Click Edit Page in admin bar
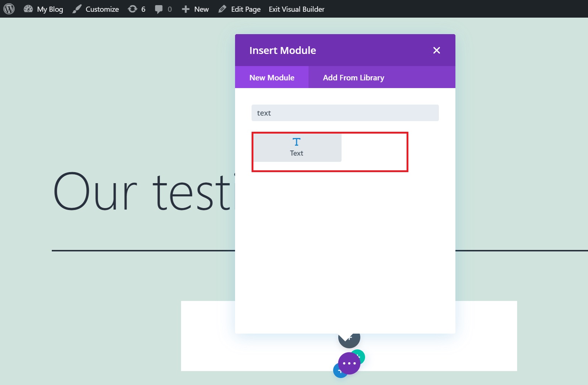Image resolution: width=588 pixels, height=385 pixels. 239,9
